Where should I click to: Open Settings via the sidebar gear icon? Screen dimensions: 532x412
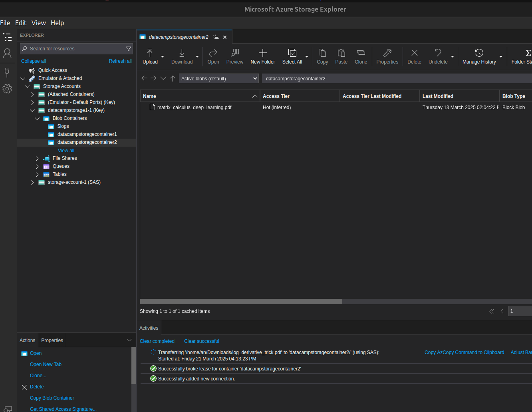[x=7, y=89]
